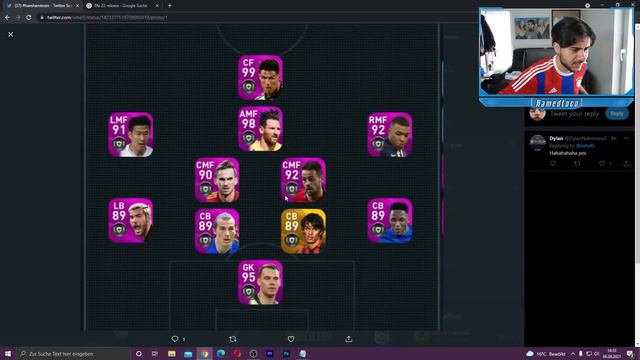
Task: Close the Twitter photo viewer with X
Action: pos(11,35)
